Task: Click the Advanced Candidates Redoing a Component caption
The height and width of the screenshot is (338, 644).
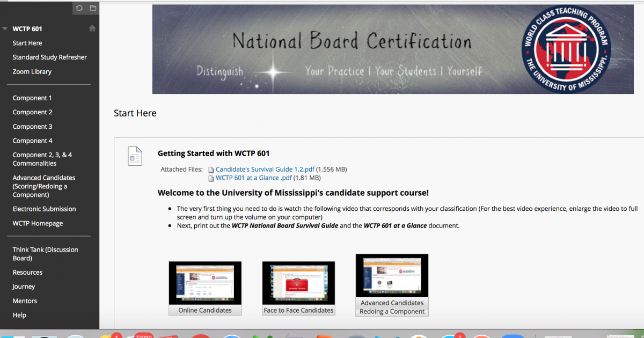Action: tap(392, 307)
